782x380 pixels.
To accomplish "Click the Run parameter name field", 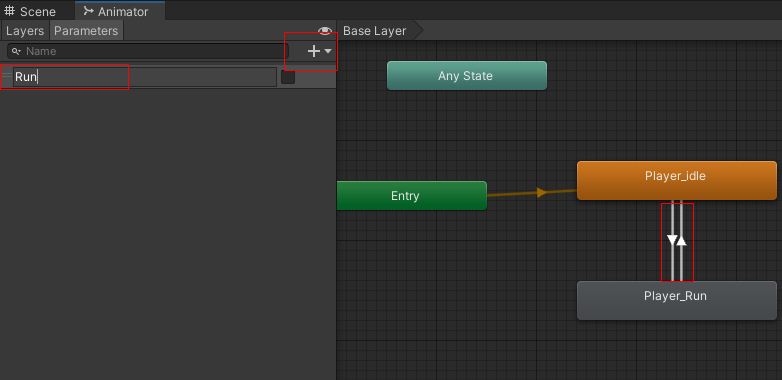I will (x=145, y=77).
